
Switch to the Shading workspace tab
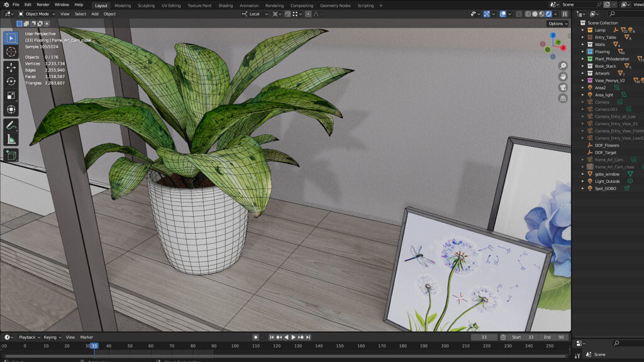click(225, 5)
